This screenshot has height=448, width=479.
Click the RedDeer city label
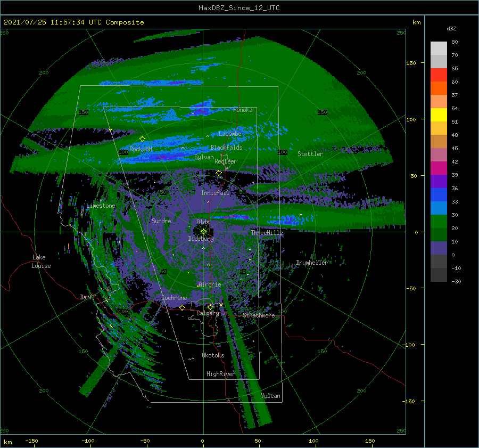[226, 161]
